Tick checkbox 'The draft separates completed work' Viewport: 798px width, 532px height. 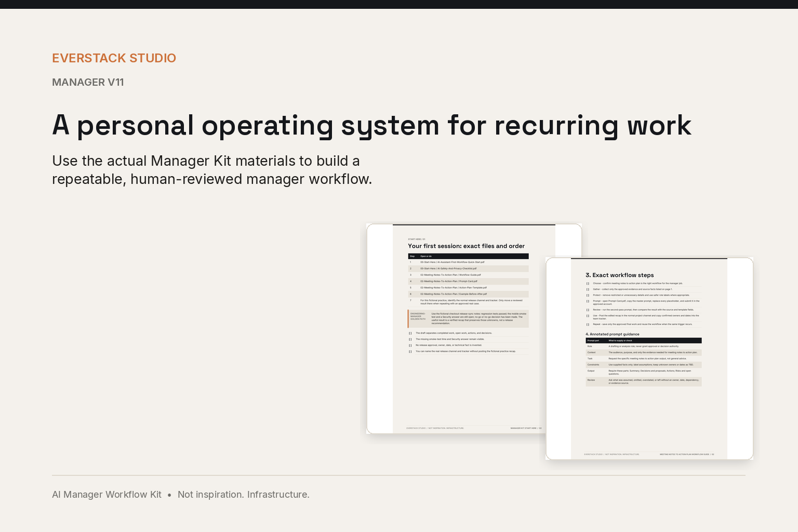[x=410, y=333]
